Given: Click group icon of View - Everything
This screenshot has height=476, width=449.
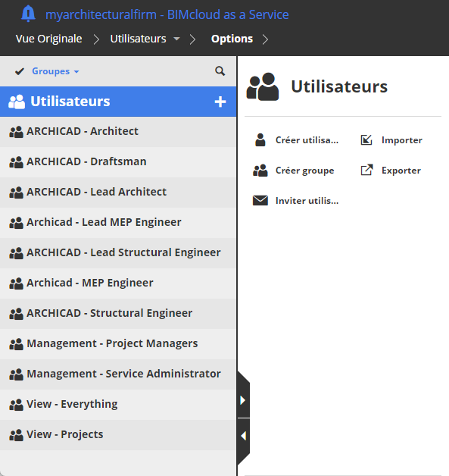Looking at the screenshot, I should coord(16,405).
